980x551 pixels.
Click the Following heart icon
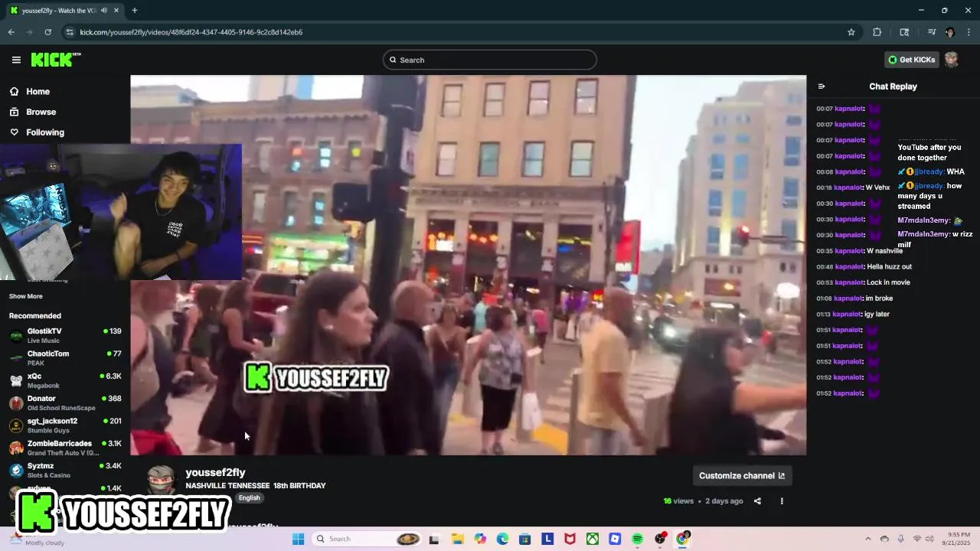tap(15, 132)
